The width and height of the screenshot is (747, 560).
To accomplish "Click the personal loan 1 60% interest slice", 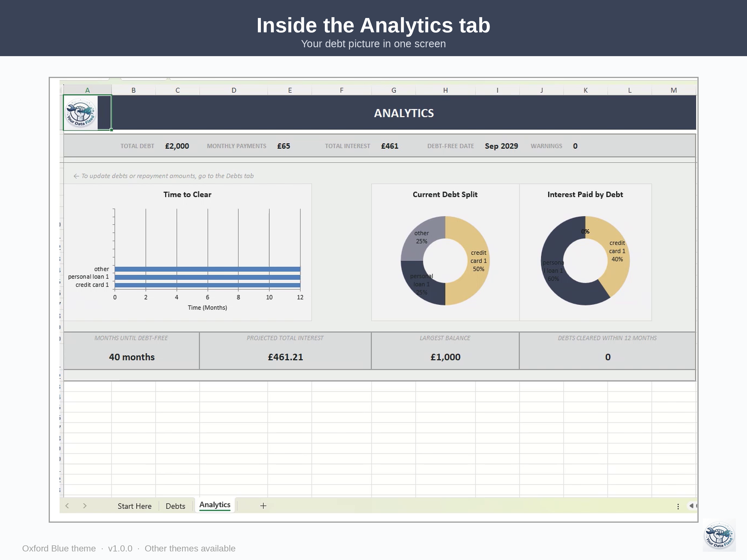I will pyautogui.click(x=553, y=271).
